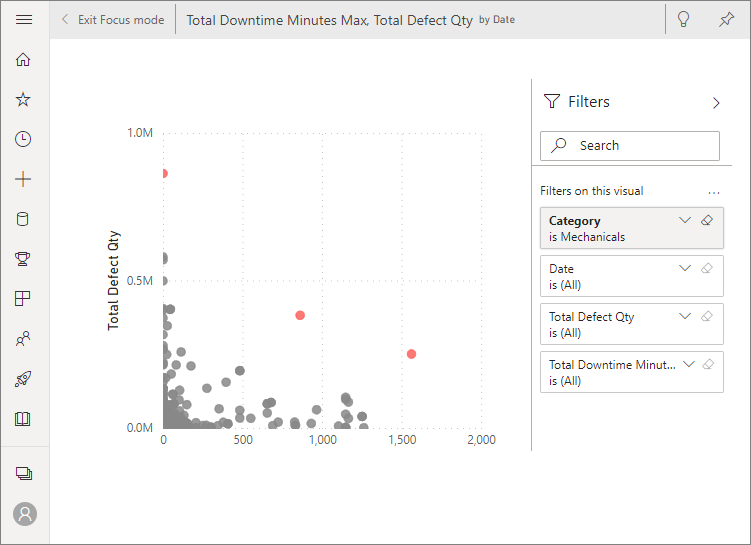The height and width of the screenshot is (545, 751).
Task: Clear the Category filter with the eraser
Action: [x=707, y=220]
